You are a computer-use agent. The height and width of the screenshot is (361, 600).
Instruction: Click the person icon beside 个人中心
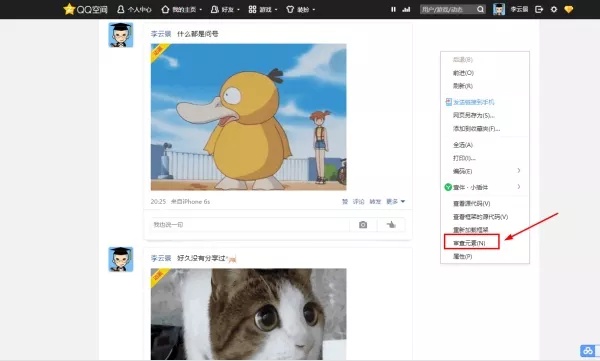tap(121, 9)
